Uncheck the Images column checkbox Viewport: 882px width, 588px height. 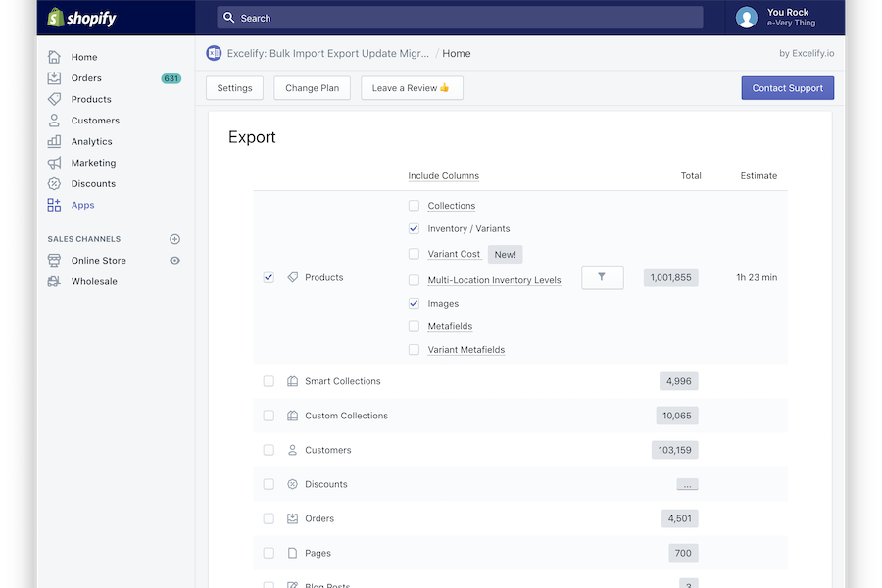pyautogui.click(x=414, y=303)
